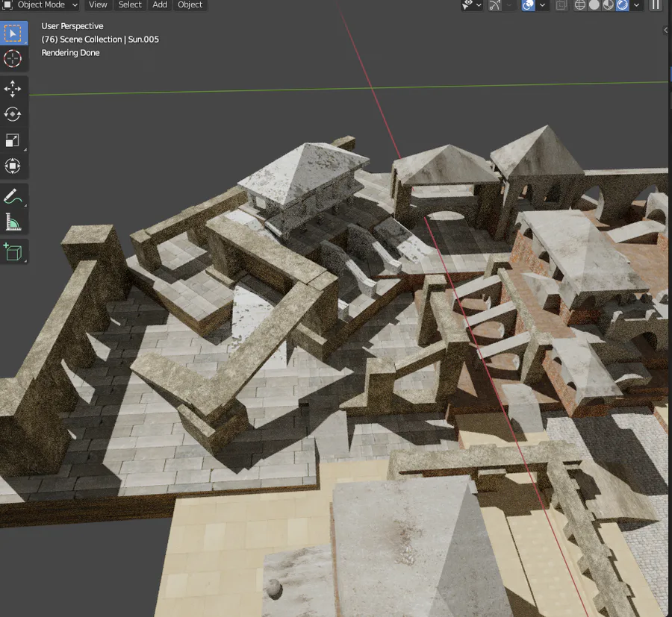Choose the Move tool
Viewport: 672px width, 617px height.
pos(13,89)
